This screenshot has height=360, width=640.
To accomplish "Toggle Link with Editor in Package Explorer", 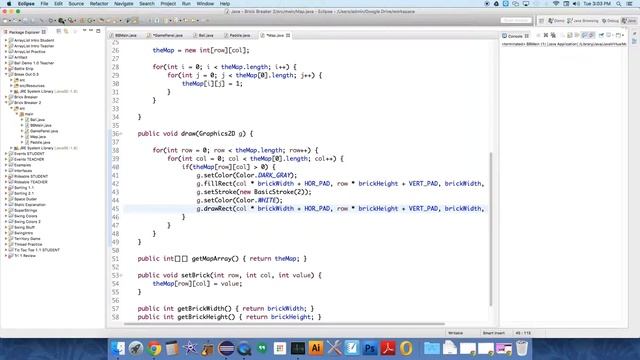I will [66, 31].
